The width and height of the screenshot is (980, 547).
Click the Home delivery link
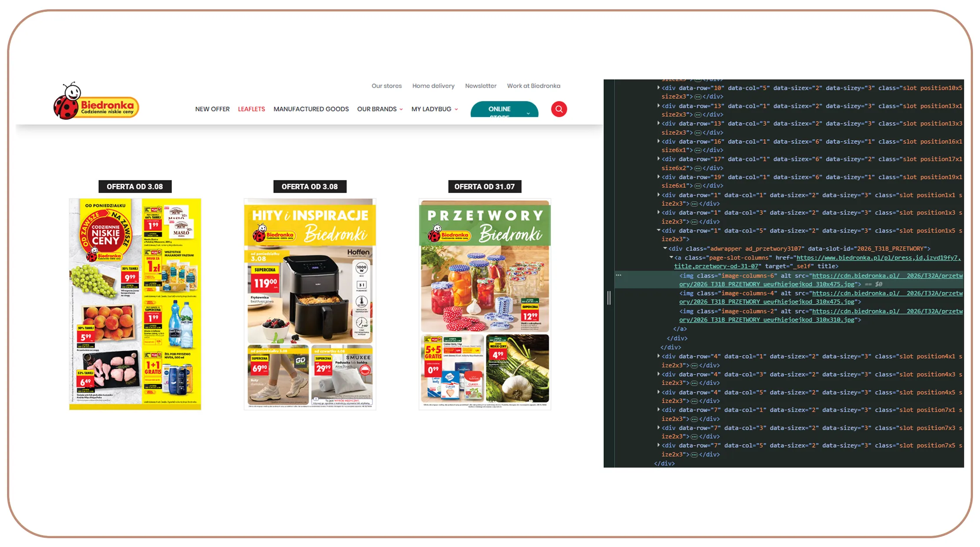coord(433,86)
